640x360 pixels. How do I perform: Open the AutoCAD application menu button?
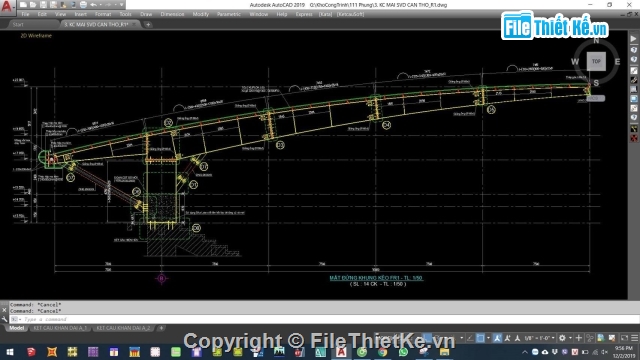[x=7, y=6]
